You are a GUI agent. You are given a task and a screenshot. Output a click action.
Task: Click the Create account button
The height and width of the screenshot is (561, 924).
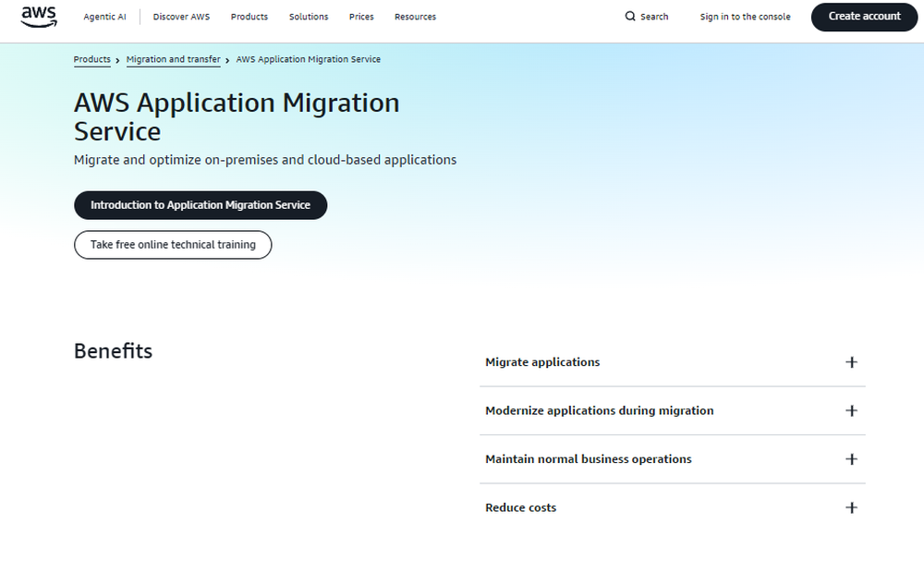point(864,17)
